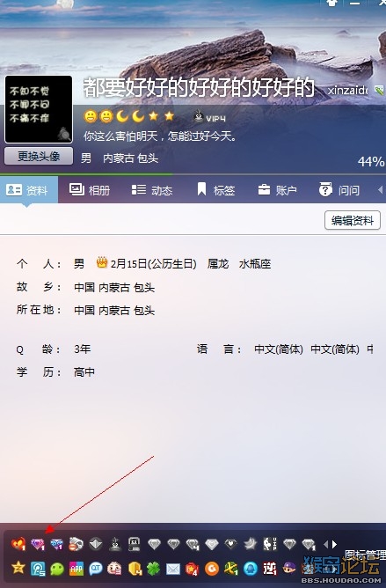Viewport: 386px width, 588px height.
Task: Click the 44% profile completion value
Action: tap(371, 162)
